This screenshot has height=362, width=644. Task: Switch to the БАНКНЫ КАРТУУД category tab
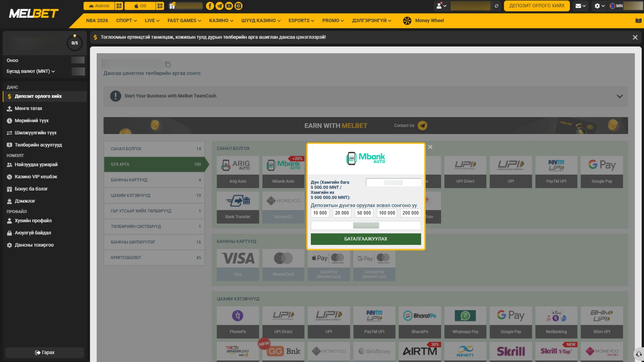[154, 180]
